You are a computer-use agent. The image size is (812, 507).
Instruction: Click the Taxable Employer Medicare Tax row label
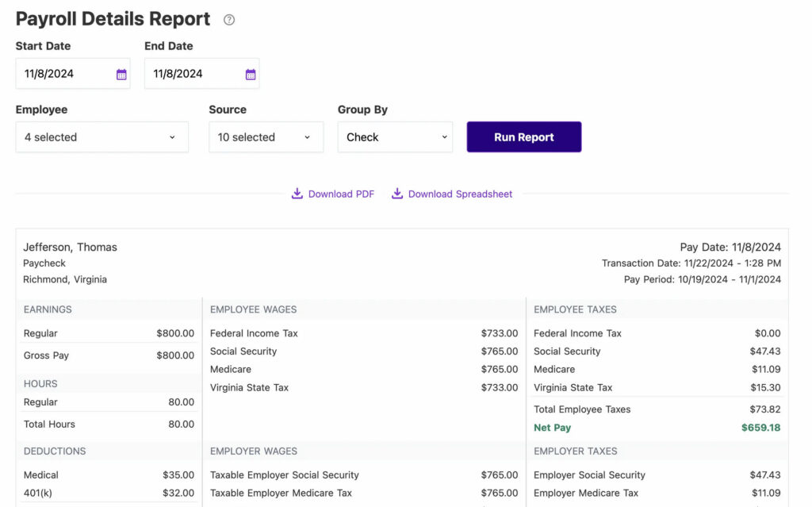click(281, 493)
